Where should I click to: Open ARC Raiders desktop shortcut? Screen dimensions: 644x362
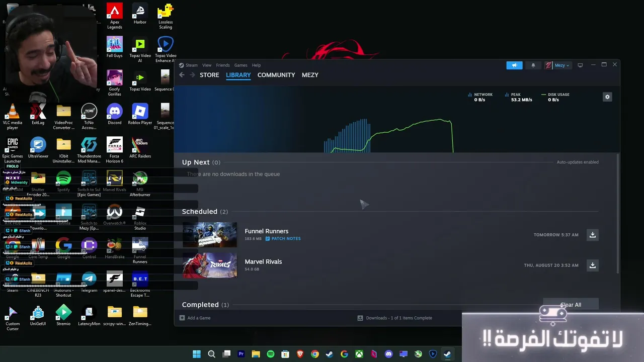[140, 148]
